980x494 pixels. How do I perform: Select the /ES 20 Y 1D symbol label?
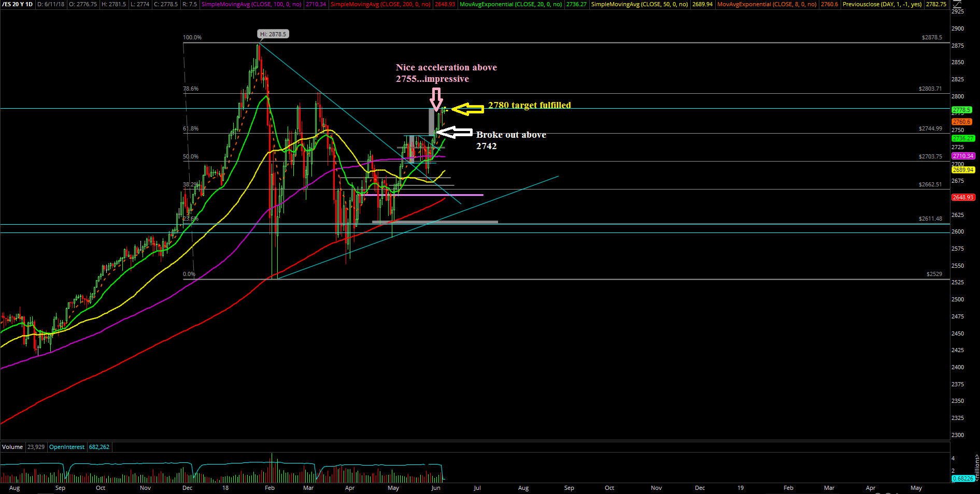click(18, 4)
